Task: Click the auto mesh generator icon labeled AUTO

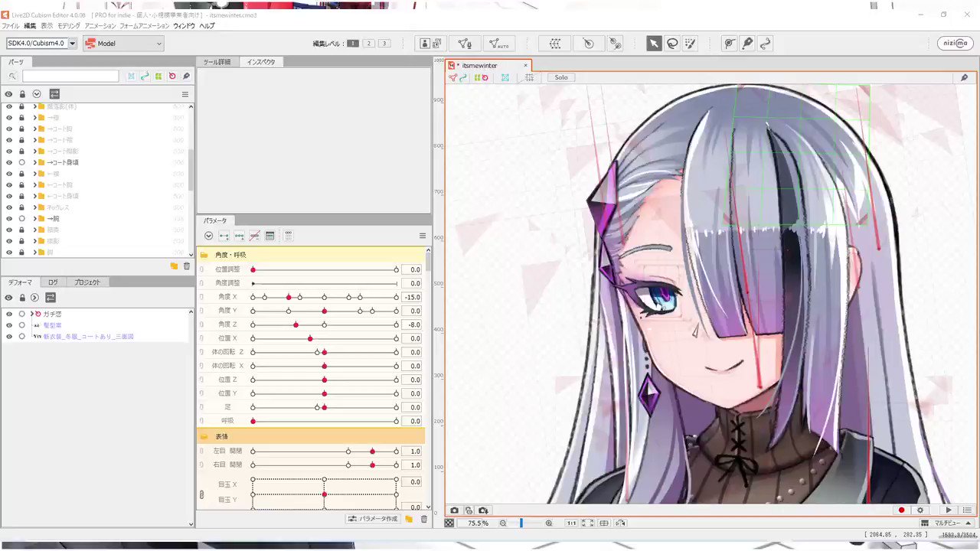Action: [498, 44]
